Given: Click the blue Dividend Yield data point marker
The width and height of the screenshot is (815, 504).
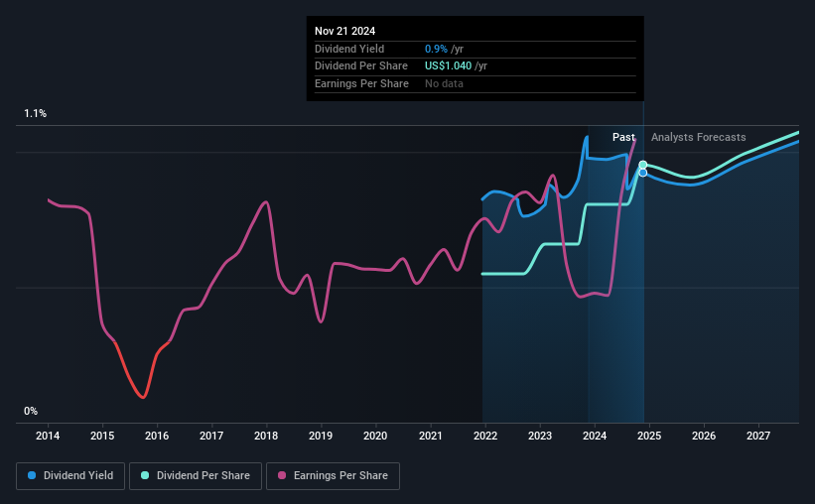Looking at the screenshot, I should click(643, 173).
